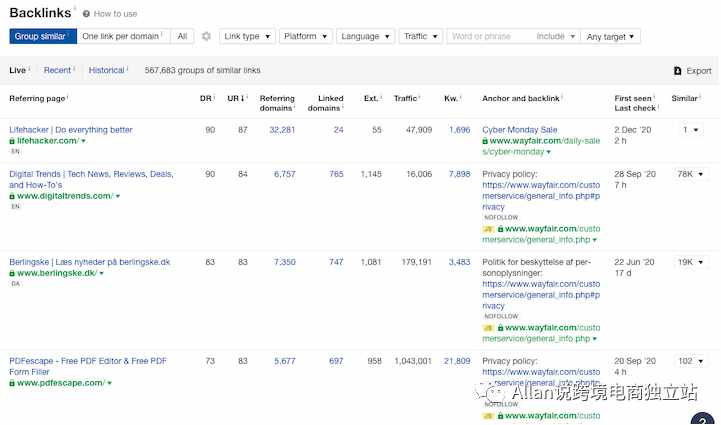Sort by Referring domains column

277,103
